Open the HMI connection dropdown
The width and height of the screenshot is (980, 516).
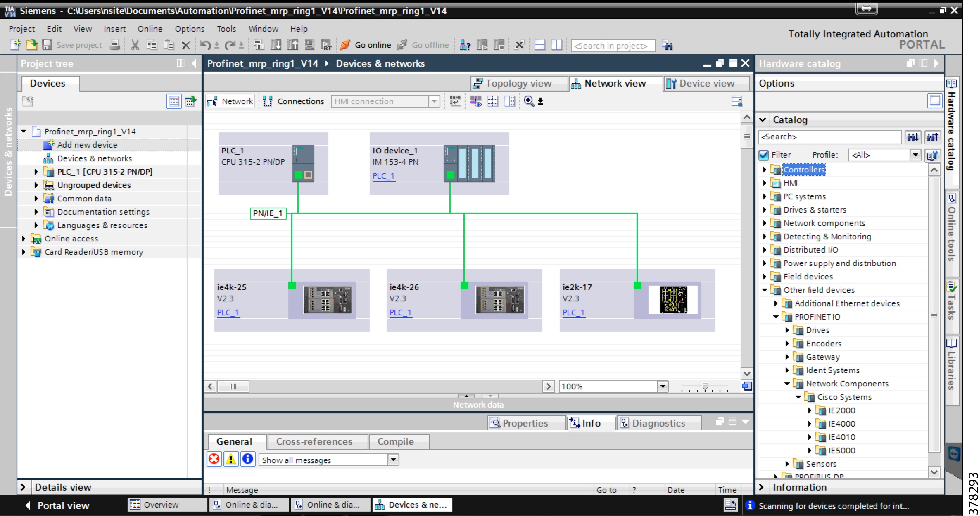[434, 101]
